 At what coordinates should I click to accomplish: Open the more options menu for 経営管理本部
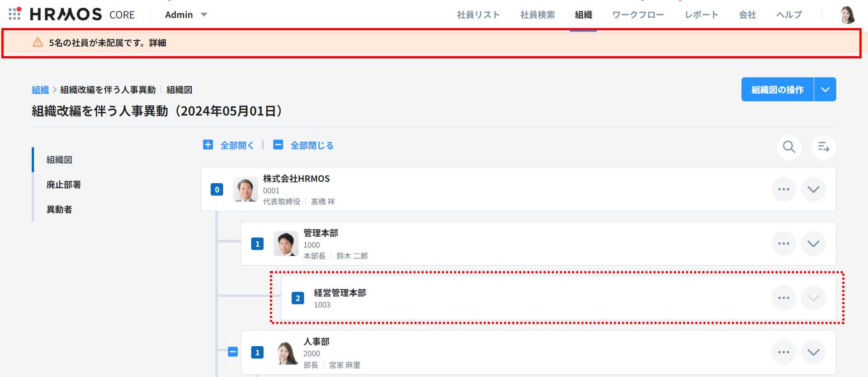783,298
